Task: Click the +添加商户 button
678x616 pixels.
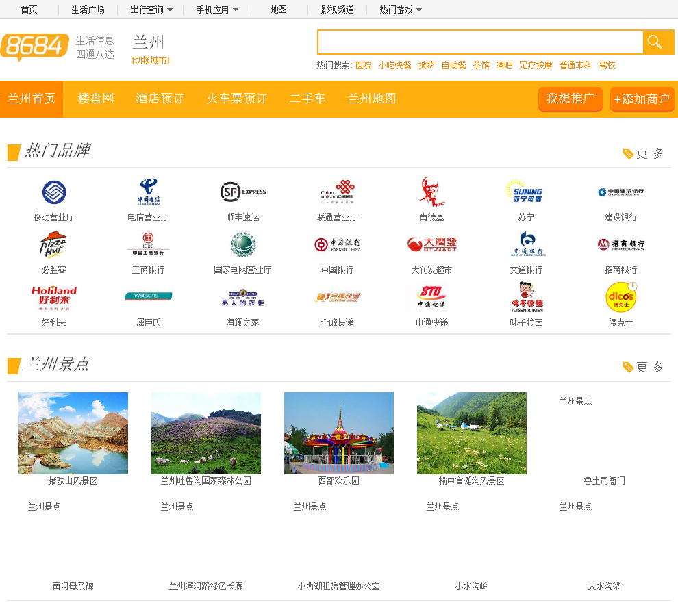Action: coord(642,99)
